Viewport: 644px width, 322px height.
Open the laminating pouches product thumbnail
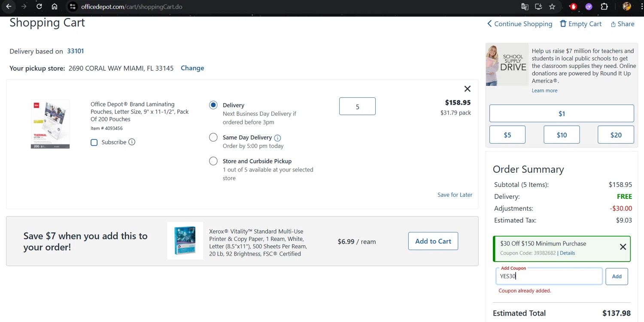click(50, 124)
